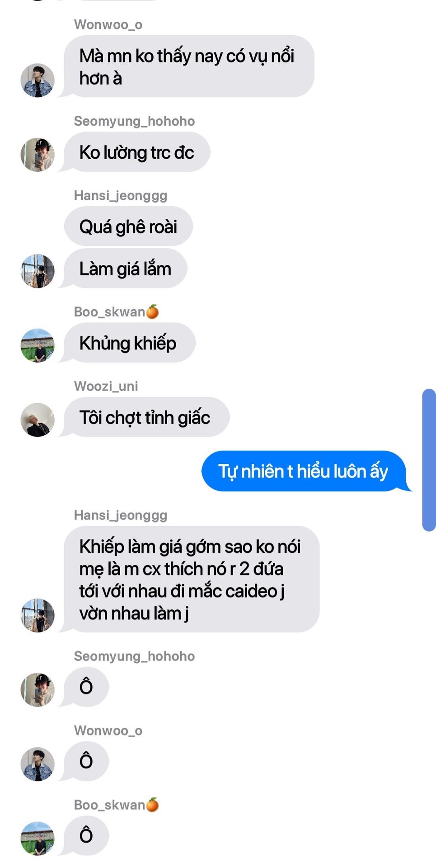Select the blue sent message "Tự nhiên t hiểu luôn ấy"

coord(304,471)
